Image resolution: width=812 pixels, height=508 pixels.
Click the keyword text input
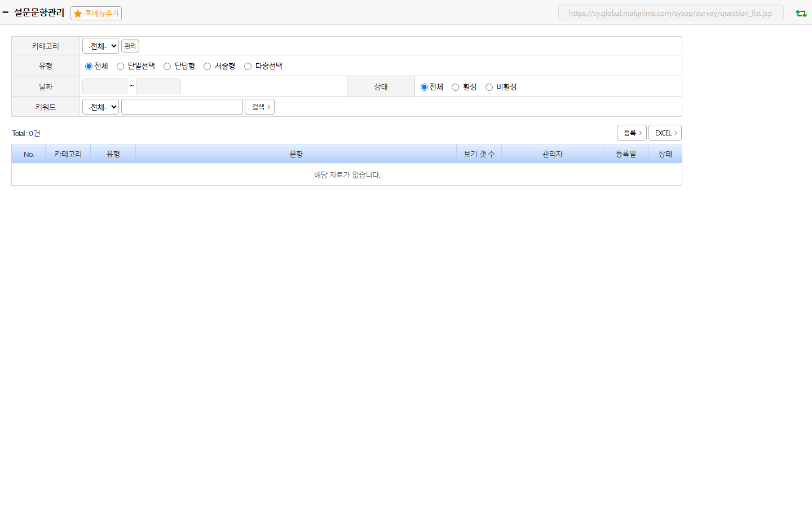[x=182, y=107]
